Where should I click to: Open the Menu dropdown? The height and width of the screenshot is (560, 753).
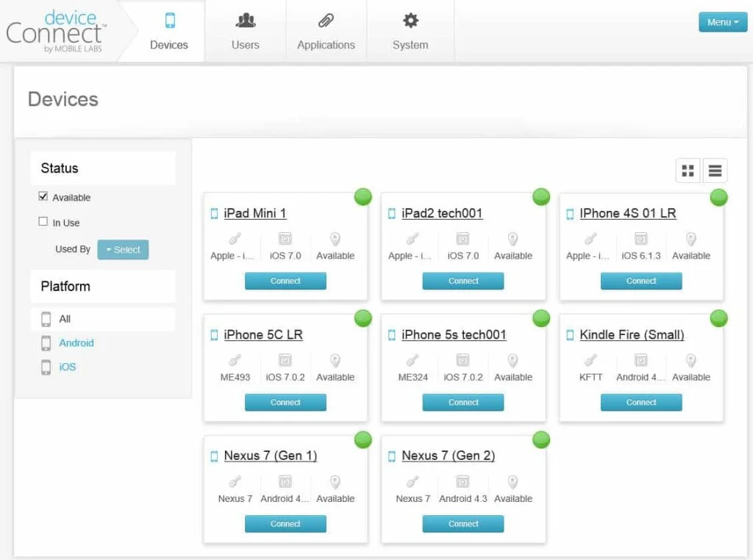[x=722, y=22]
